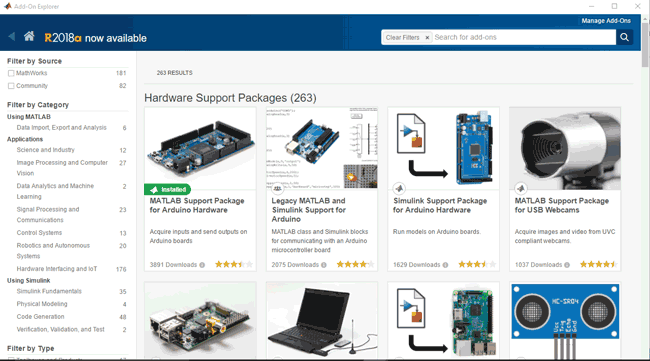Filter by Physical Modeling
Screen dimensions: 650x361
tap(42, 304)
